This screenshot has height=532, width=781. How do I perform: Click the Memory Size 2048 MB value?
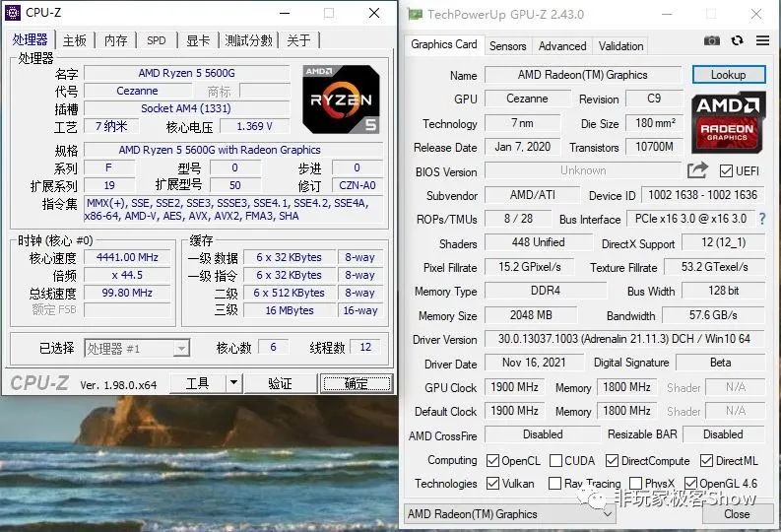[531, 315]
